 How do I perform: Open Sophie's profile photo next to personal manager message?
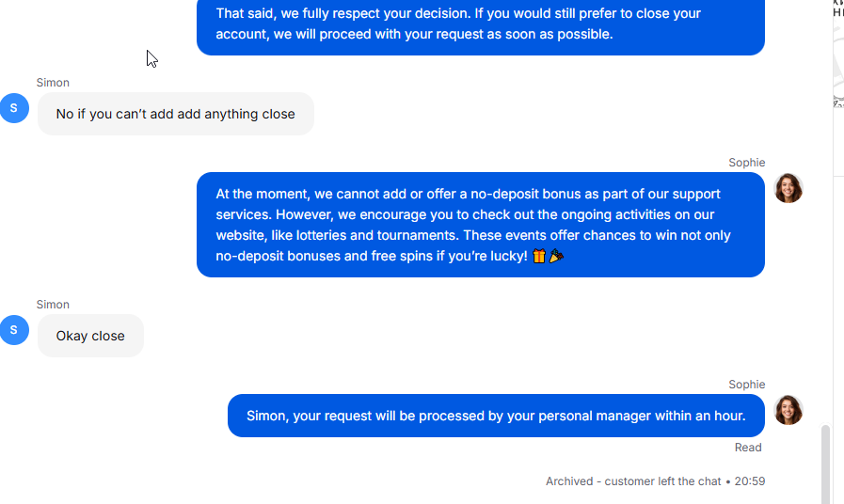[788, 410]
